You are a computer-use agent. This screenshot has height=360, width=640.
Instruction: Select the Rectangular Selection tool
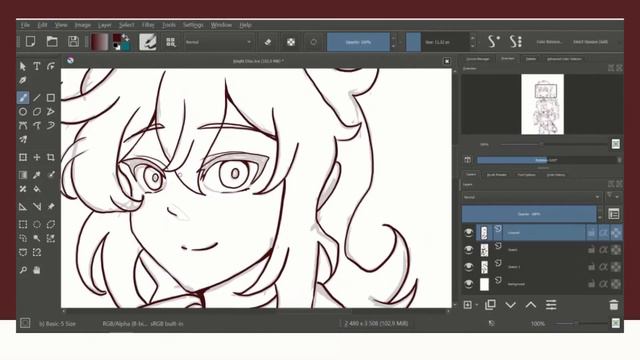tap(23, 224)
